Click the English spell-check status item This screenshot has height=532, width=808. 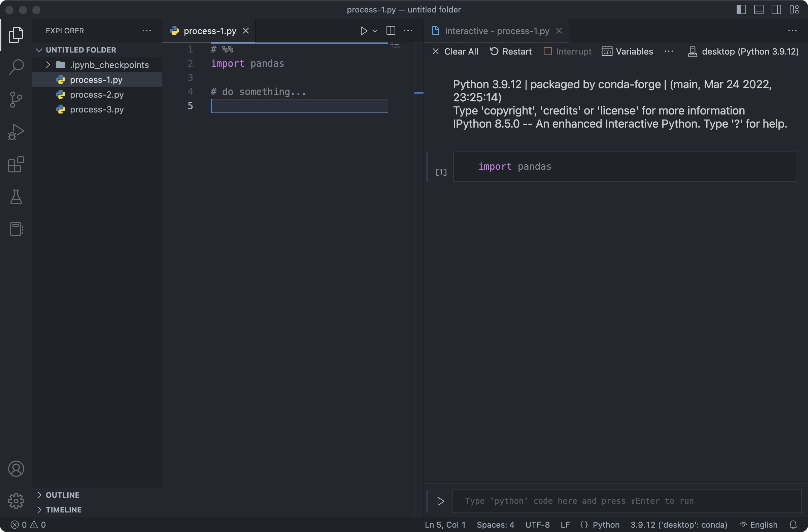tap(759, 525)
